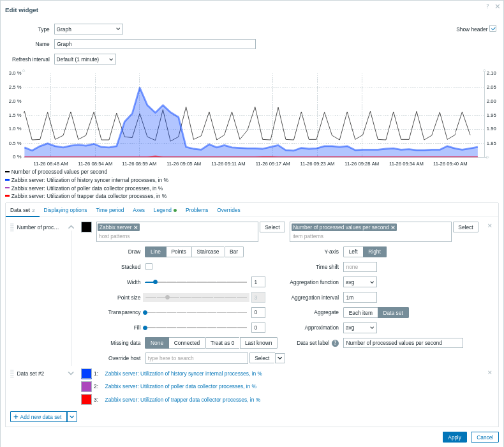This screenshot has height=447, width=504.
Task: Open trapper data collector processes item link
Action: point(182,400)
